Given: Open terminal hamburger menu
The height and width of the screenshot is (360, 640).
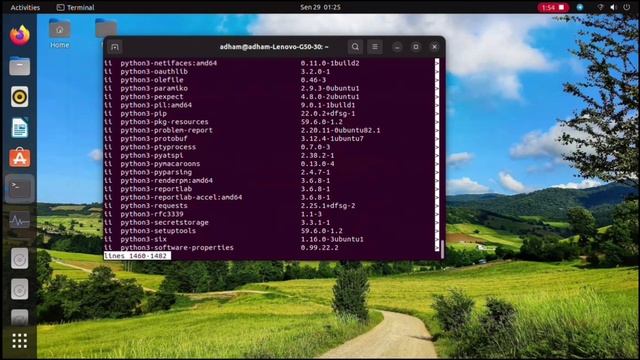Looking at the screenshot, I should 375,47.
